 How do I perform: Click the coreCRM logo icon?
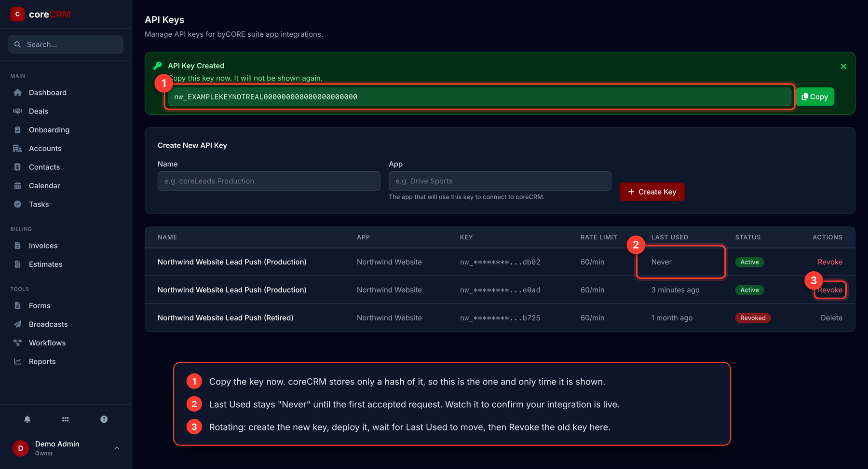tap(18, 14)
